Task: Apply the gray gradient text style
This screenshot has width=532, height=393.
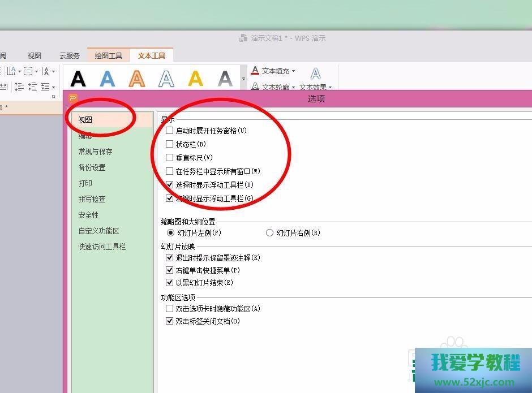Action: [225, 78]
